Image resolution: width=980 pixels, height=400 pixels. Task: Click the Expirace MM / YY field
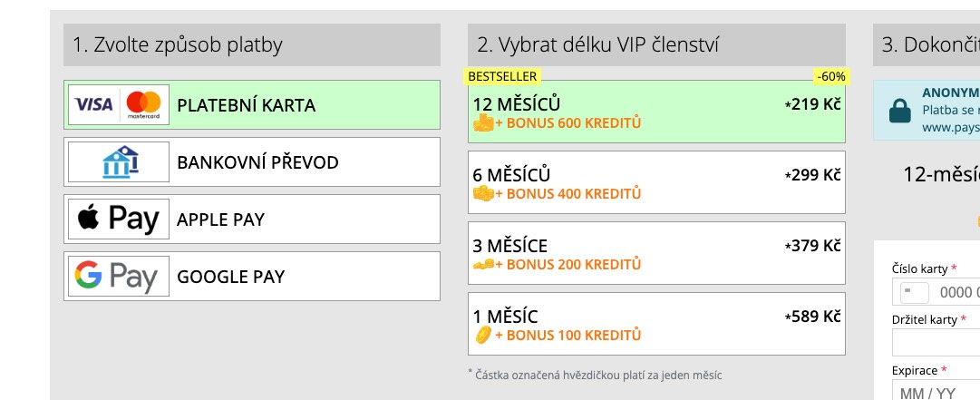click(x=936, y=392)
